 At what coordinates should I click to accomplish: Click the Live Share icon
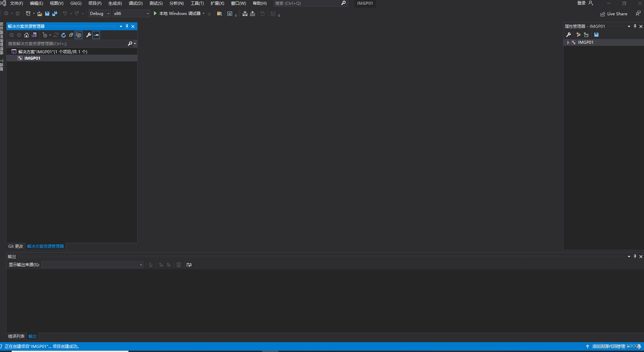(603, 14)
